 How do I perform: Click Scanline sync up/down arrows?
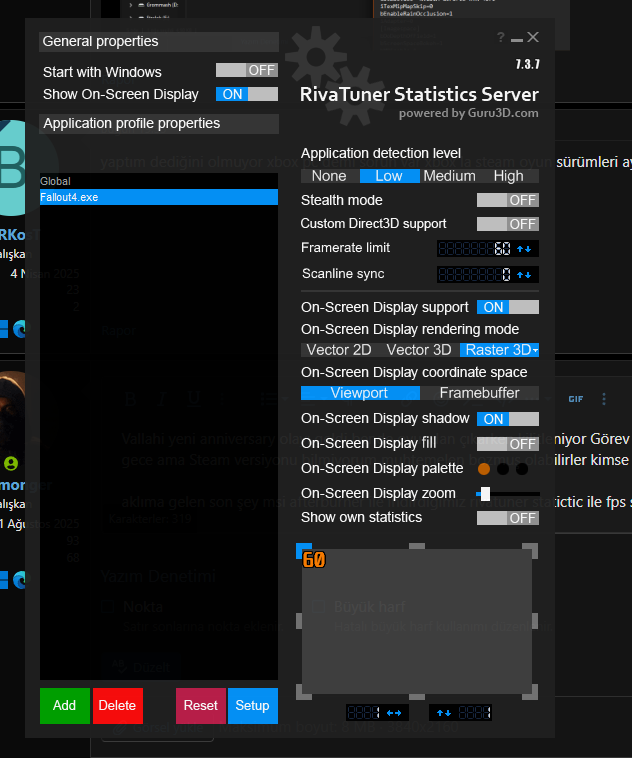524,275
